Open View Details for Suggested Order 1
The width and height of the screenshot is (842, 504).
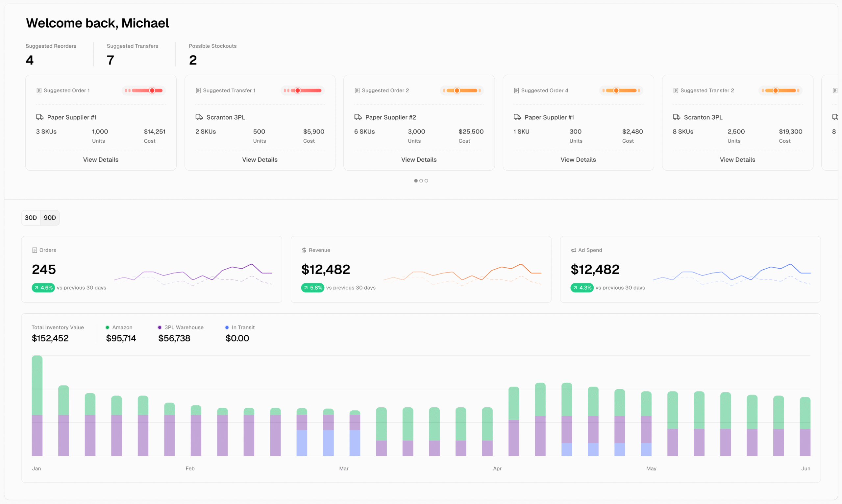coord(101,160)
